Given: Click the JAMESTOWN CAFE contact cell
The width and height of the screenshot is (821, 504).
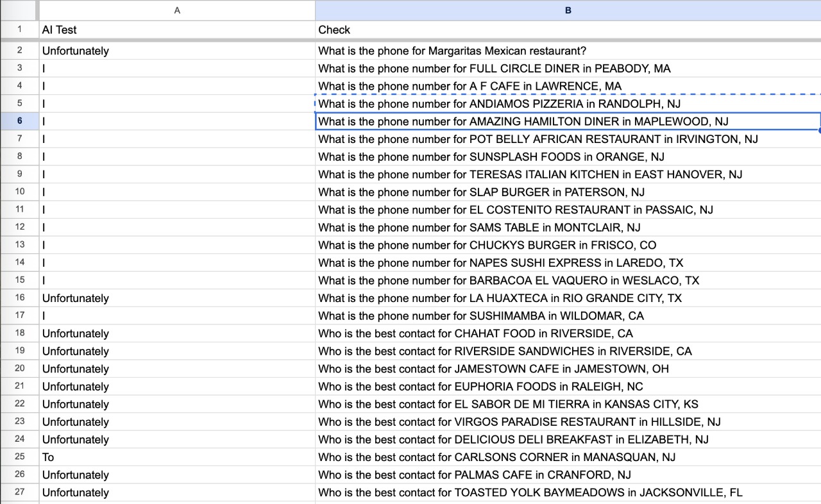Looking at the screenshot, I should (x=568, y=369).
